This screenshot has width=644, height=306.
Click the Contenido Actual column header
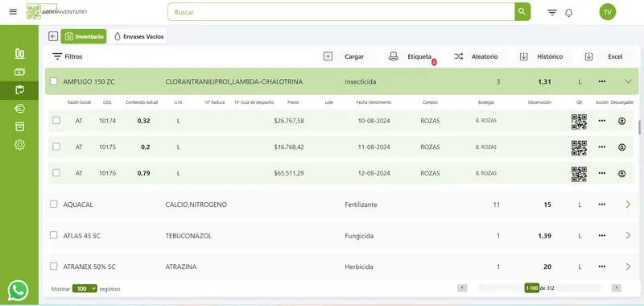142,102
